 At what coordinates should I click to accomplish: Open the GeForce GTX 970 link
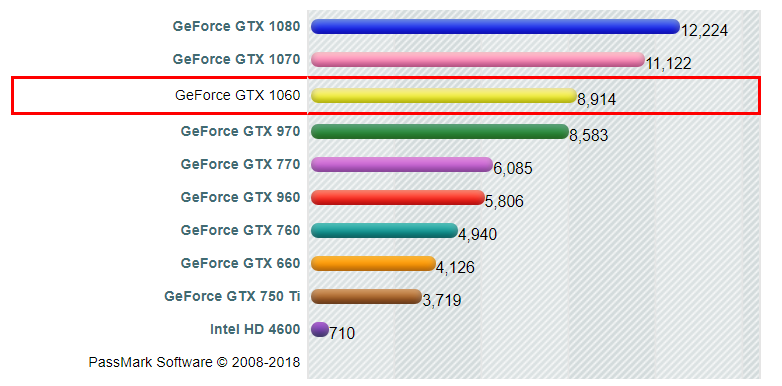240,131
